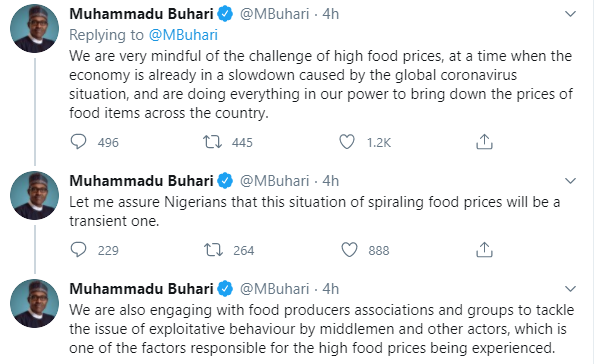596x364 pixels.
Task: Like the tweet with 888 likes
Action: (349, 250)
